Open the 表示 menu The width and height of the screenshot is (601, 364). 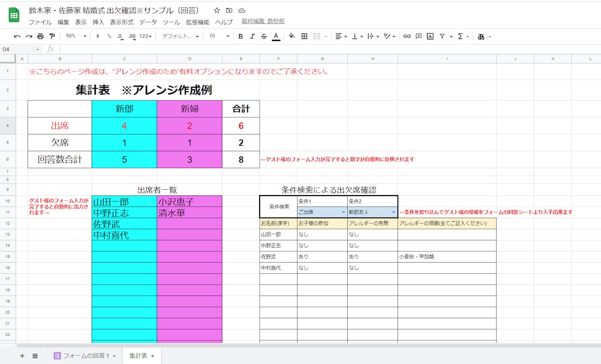pos(81,22)
